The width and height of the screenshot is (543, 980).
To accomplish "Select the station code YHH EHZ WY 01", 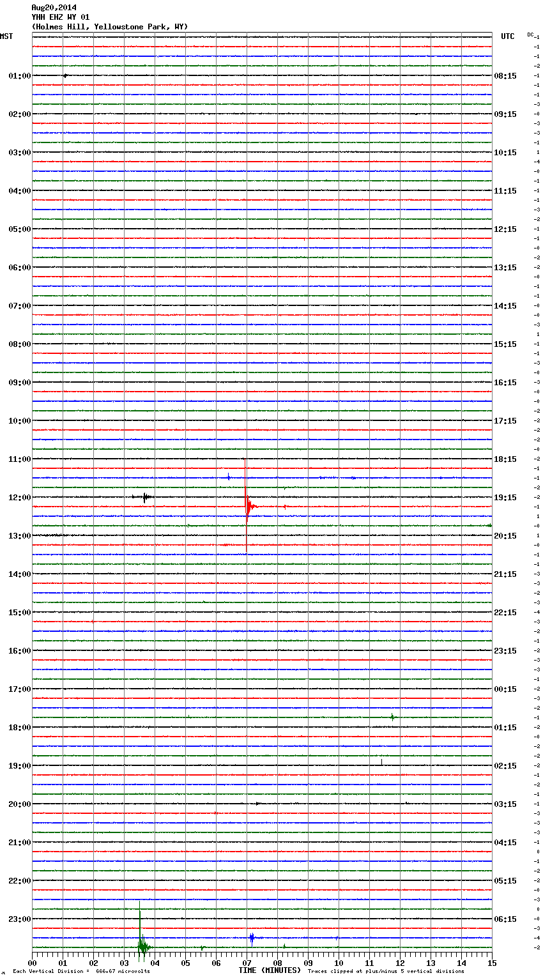I will 61,17.
